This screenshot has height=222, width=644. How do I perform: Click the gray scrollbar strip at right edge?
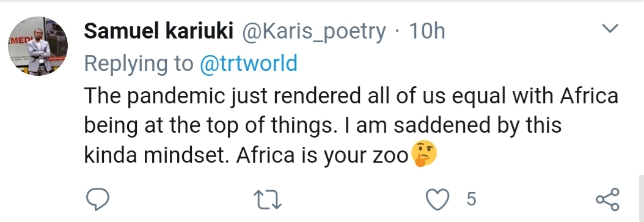click(x=641, y=198)
